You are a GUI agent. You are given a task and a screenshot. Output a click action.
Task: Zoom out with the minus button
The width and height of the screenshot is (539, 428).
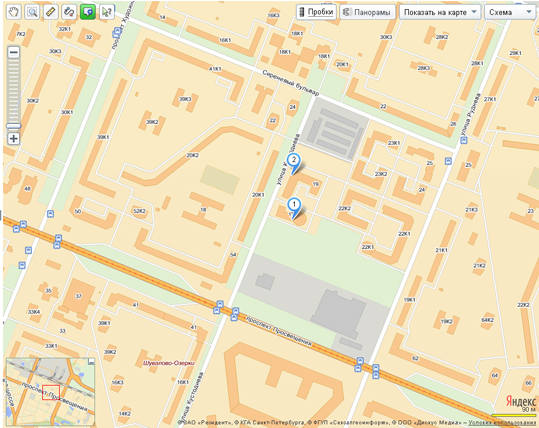(14, 52)
